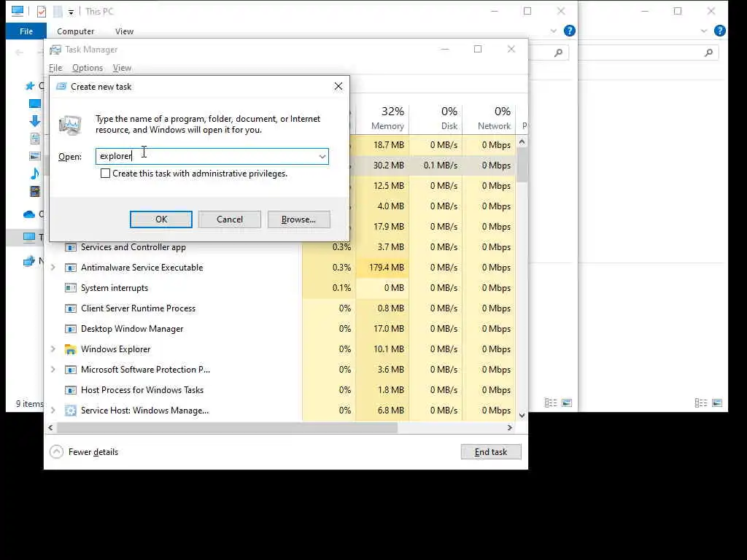Click Antimalware Service Executable icon
The image size is (747, 560).
[x=71, y=268]
